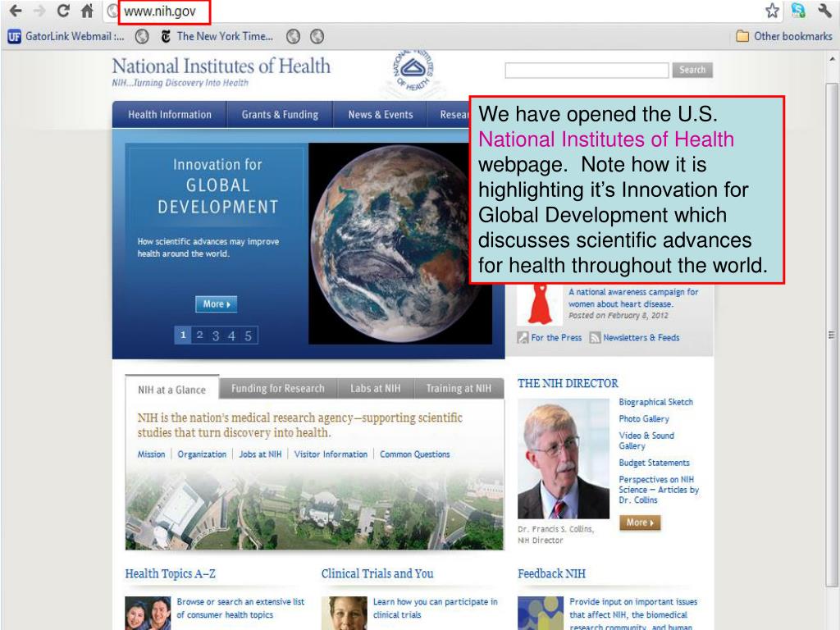Click the More button under NIH Director
Screen dimensions: 840x630
[x=640, y=523]
